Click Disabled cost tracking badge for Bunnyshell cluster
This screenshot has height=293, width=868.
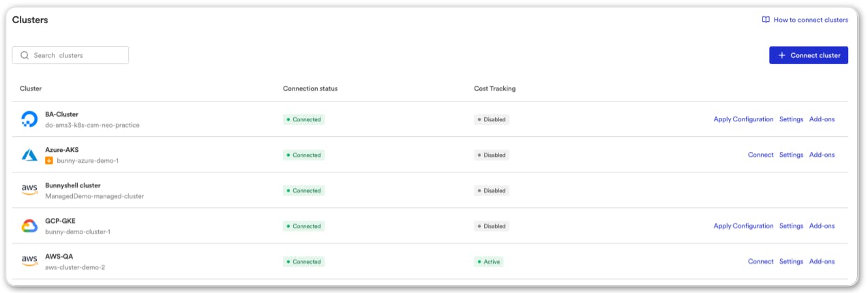pyautogui.click(x=492, y=191)
